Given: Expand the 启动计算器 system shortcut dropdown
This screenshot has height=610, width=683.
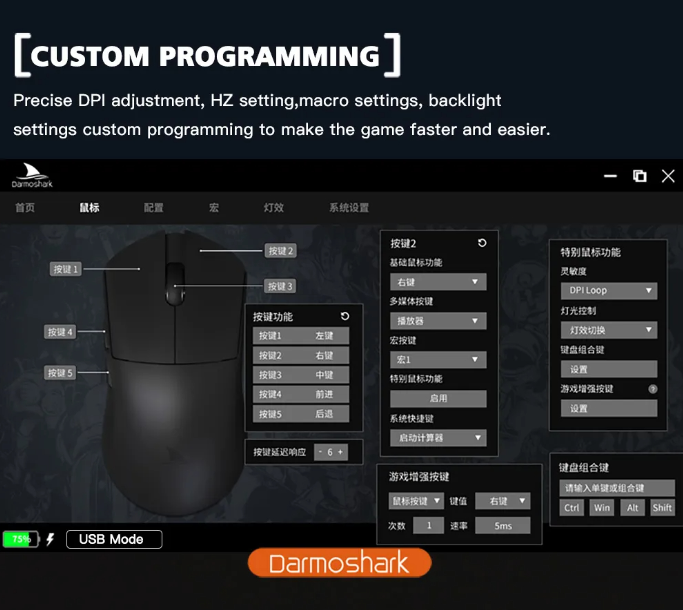Looking at the screenshot, I should pyautogui.click(x=438, y=437).
